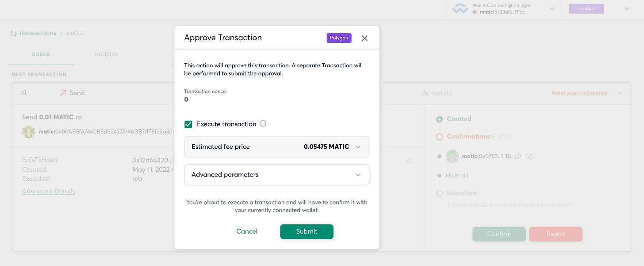The height and width of the screenshot is (266, 644).
Task: Expand Advanced parameters section
Action: click(x=358, y=175)
